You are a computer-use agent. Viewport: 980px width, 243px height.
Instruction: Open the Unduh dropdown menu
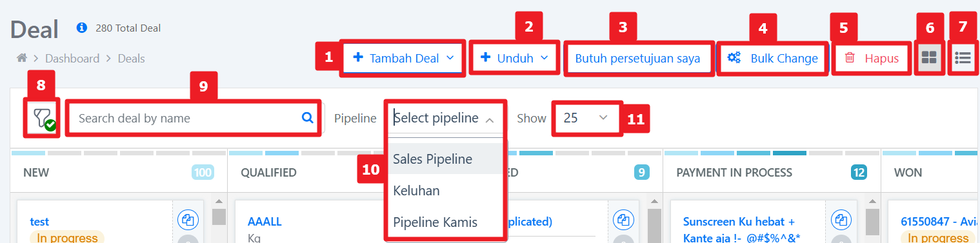click(x=514, y=59)
